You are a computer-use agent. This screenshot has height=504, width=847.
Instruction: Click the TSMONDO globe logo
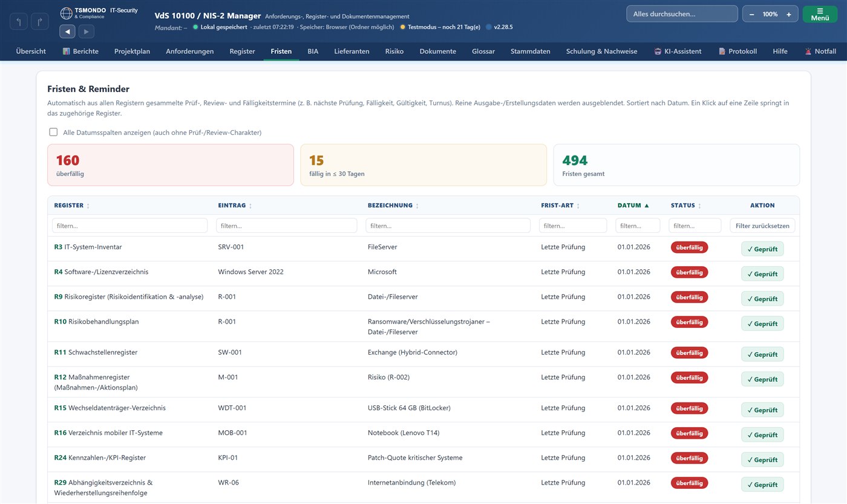66,13
